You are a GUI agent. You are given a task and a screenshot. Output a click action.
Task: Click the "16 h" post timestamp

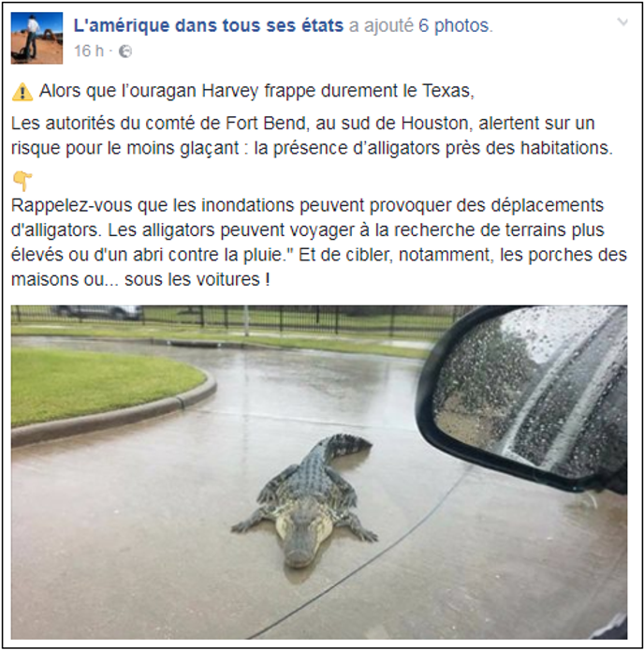point(89,52)
